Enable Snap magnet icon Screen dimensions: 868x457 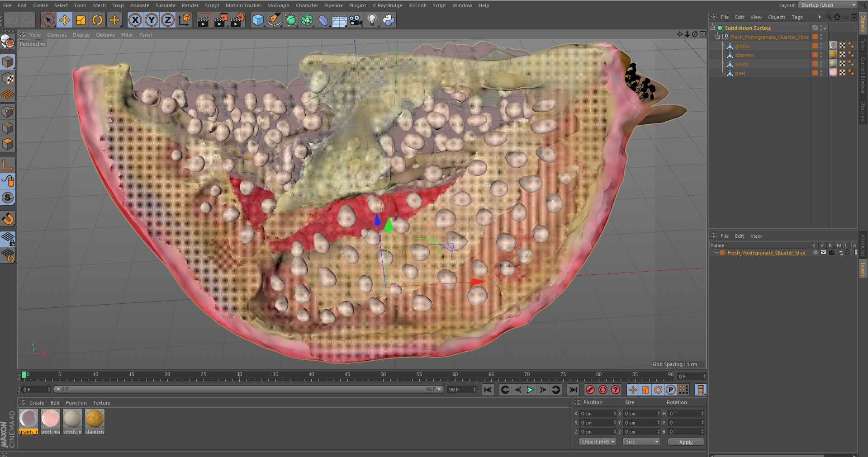pos(8,219)
